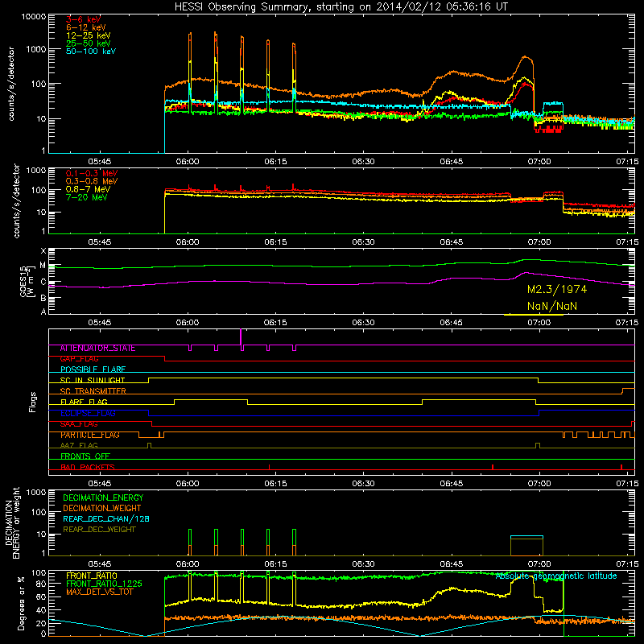Click the orange '0.3-0.8 MeV' legend entry
The image size is (644, 644).
point(92,181)
